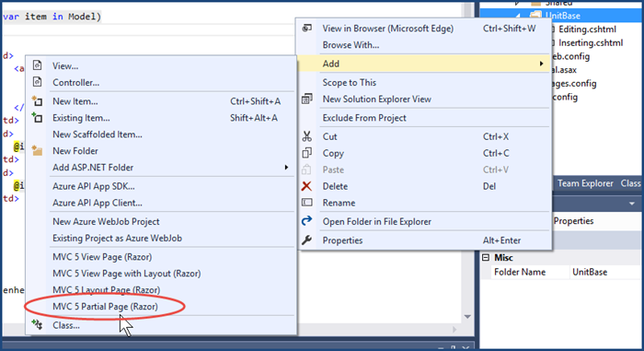Click the red X Delete icon
644x351 pixels.
click(306, 186)
